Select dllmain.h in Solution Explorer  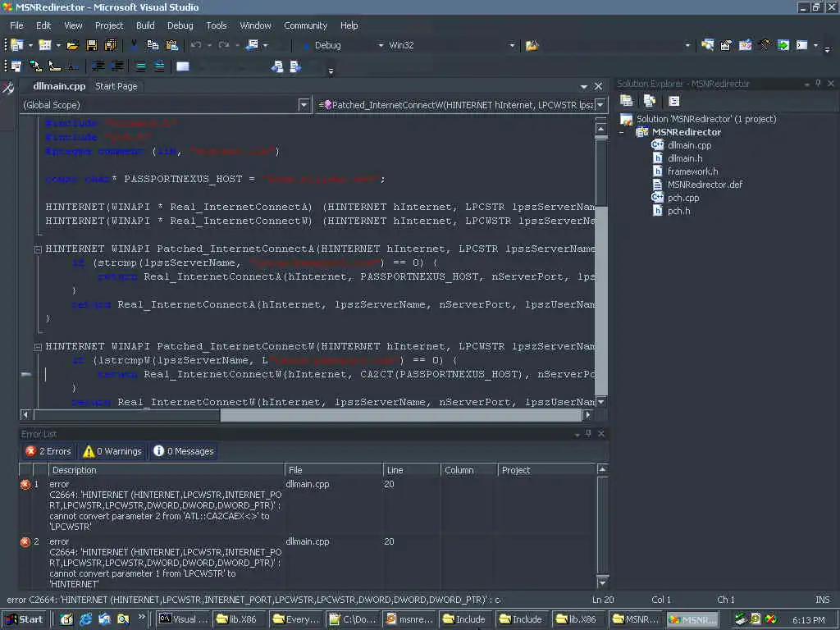pos(685,158)
